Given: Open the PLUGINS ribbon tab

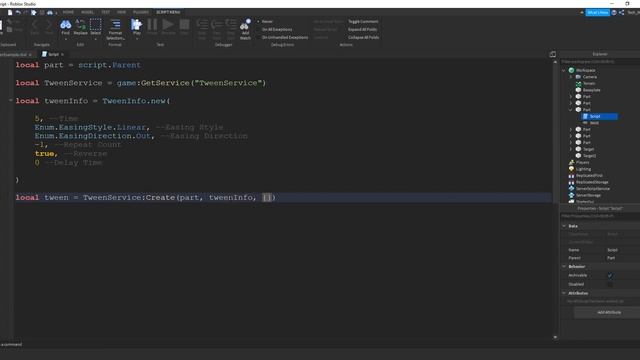Looking at the screenshot, I should pos(141,12).
